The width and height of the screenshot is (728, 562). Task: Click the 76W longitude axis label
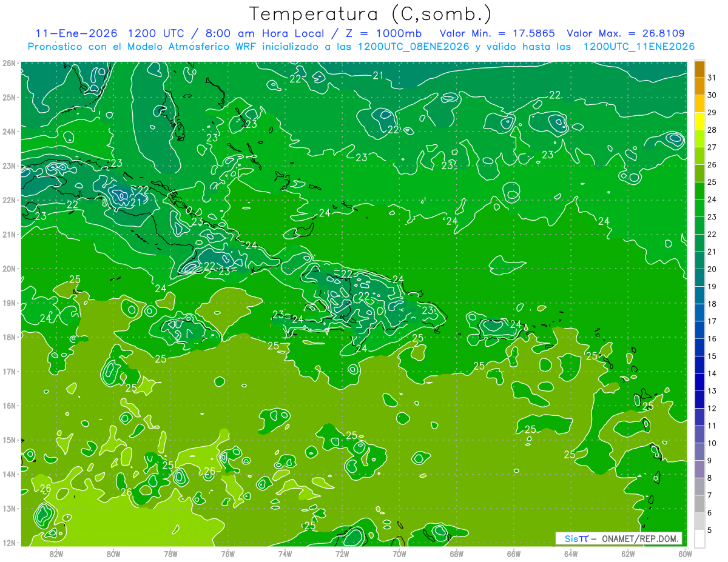pyautogui.click(x=228, y=554)
